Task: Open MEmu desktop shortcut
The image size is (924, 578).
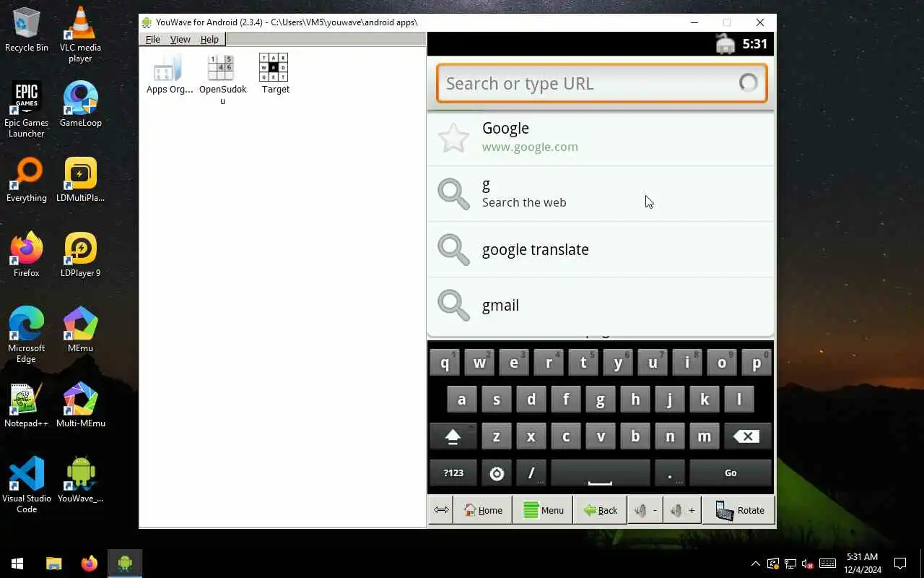Action: click(x=80, y=330)
